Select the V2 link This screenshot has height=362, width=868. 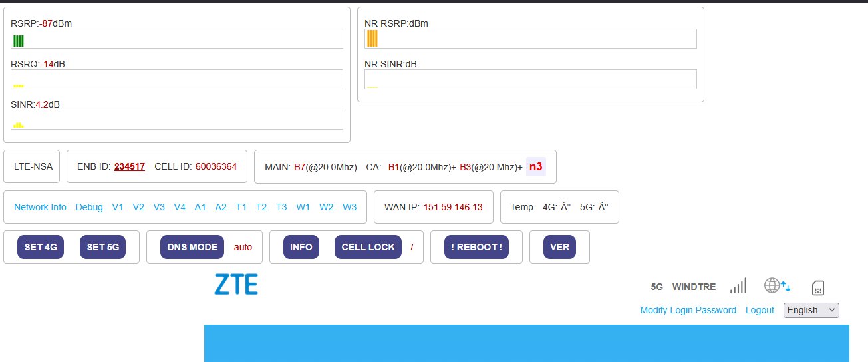(x=138, y=207)
